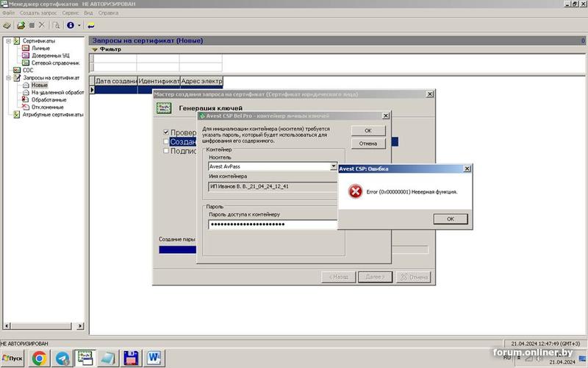Open the Создать запрос menu

[x=38, y=13]
